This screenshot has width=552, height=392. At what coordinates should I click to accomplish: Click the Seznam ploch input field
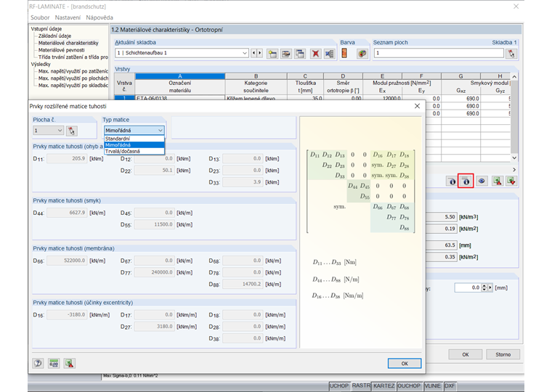[439, 53]
